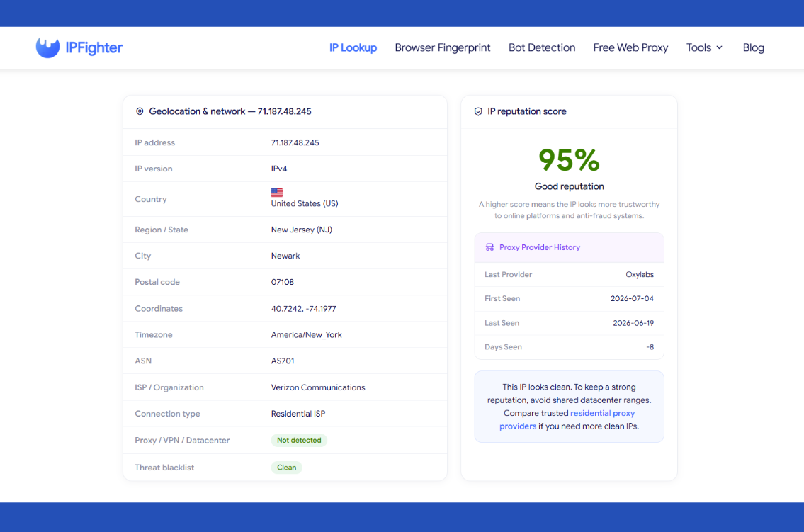Click the shield icon beside IP reputation score
The width and height of the screenshot is (804, 532).
(x=478, y=111)
